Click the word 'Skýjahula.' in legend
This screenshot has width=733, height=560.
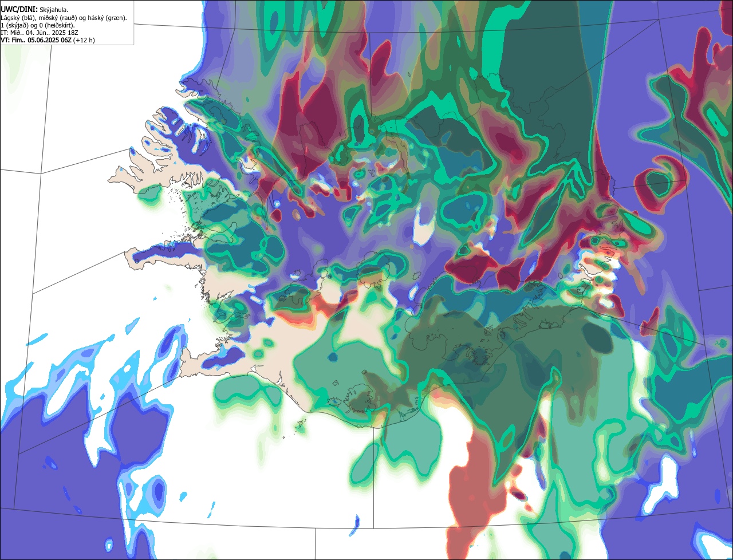pyautogui.click(x=54, y=10)
